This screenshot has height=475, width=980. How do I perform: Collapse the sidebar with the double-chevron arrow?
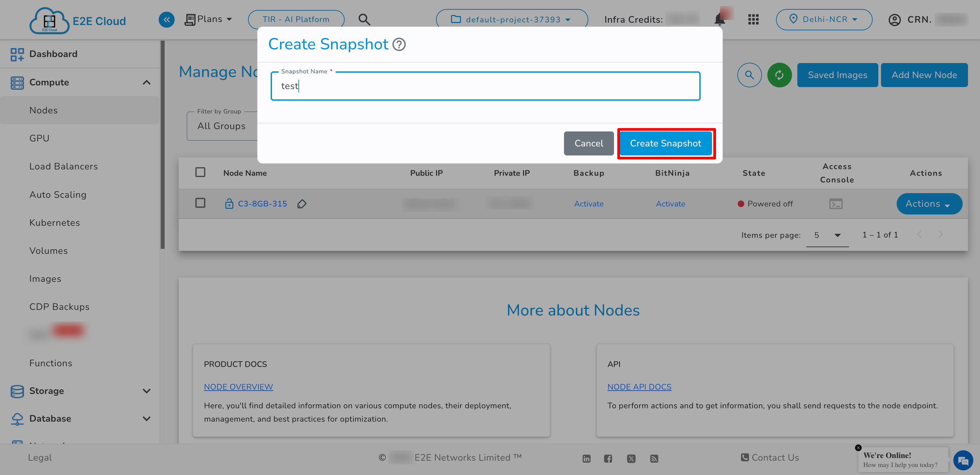point(166,19)
